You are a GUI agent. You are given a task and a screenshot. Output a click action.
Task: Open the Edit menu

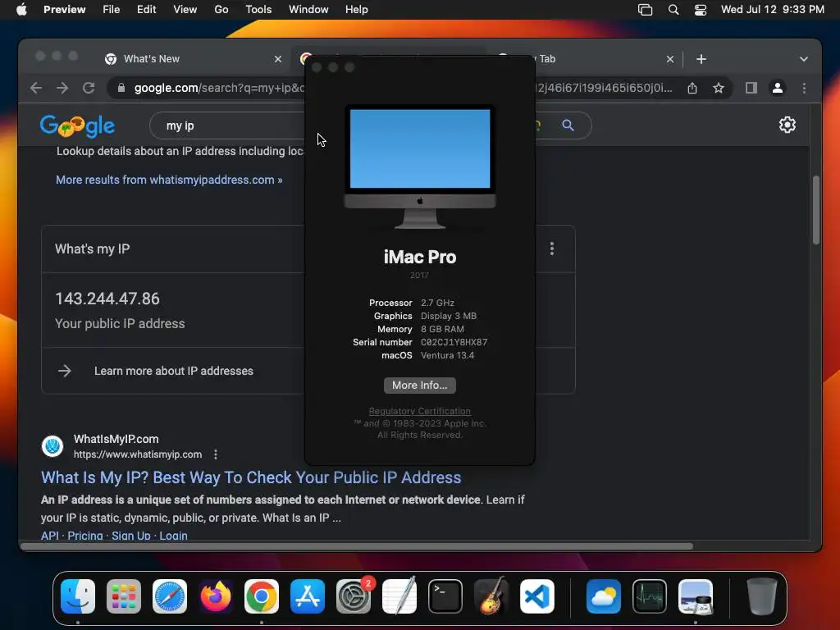146,9
